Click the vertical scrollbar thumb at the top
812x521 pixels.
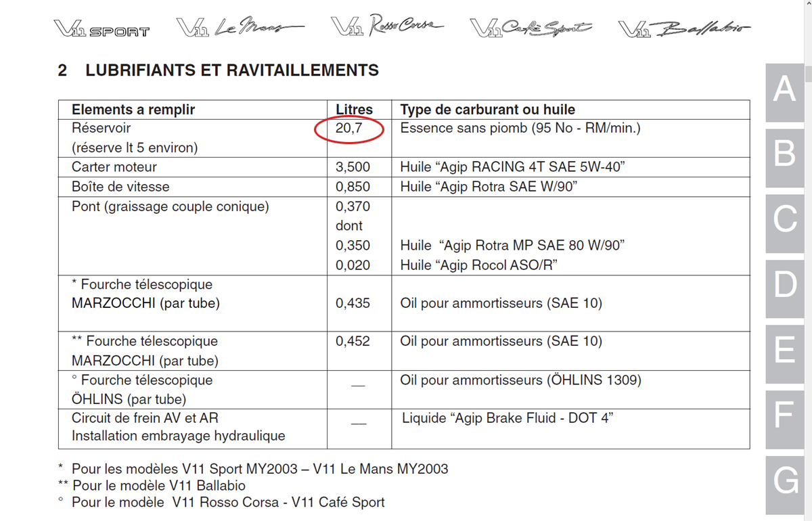(808, 74)
